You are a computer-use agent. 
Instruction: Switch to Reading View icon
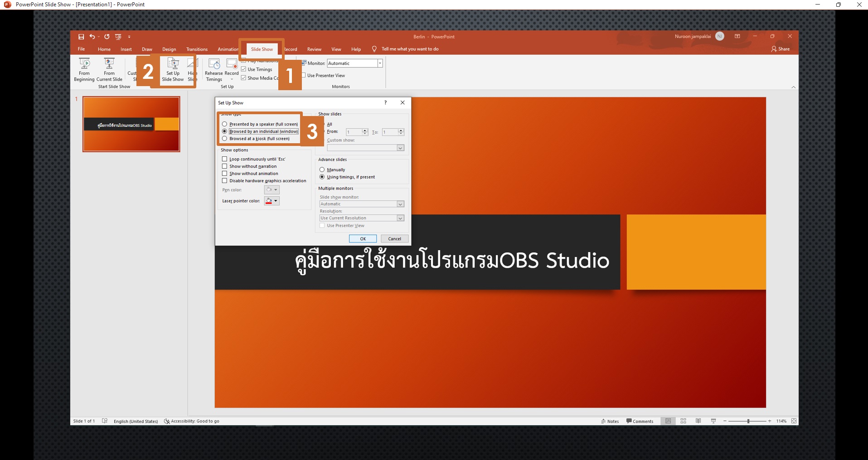[698, 421]
